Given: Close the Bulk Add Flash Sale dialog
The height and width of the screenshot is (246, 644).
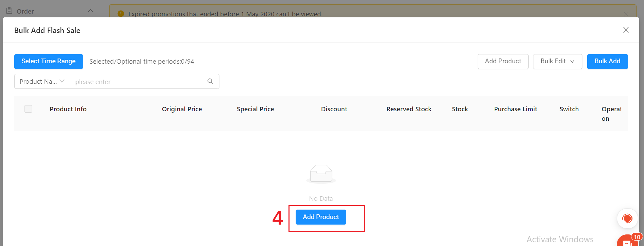Looking at the screenshot, I should click(x=626, y=30).
